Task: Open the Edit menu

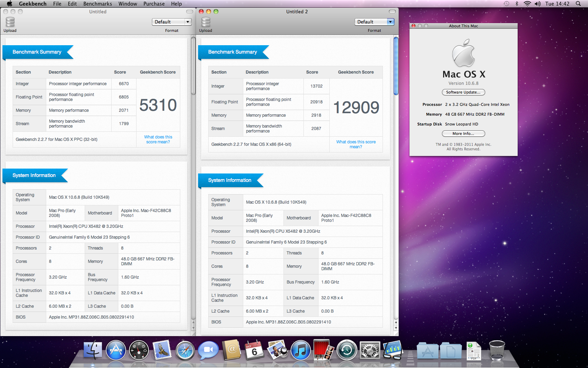Action: coord(72,4)
